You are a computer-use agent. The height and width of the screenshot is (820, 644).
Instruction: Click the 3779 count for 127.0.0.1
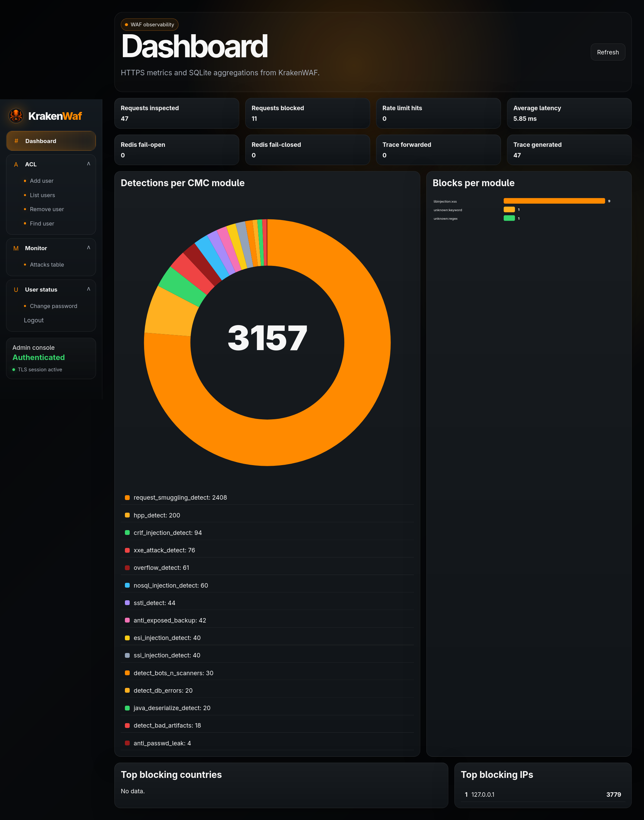pos(614,794)
